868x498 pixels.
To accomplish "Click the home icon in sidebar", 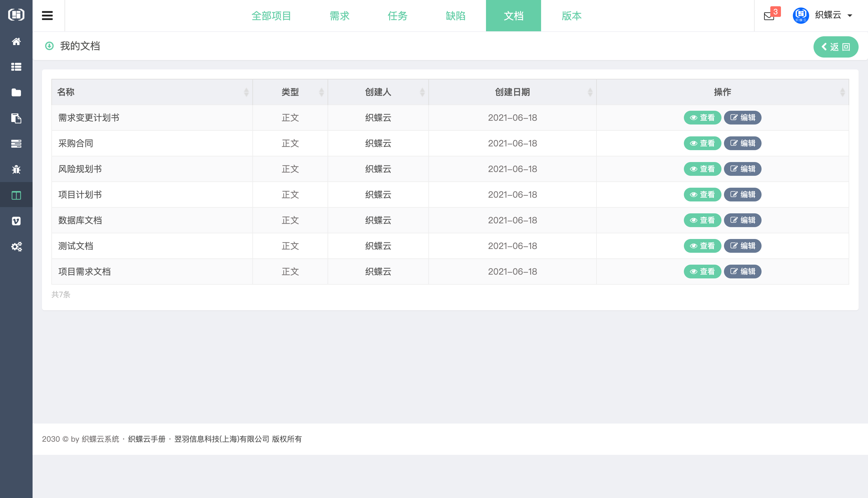I will click(16, 41).
